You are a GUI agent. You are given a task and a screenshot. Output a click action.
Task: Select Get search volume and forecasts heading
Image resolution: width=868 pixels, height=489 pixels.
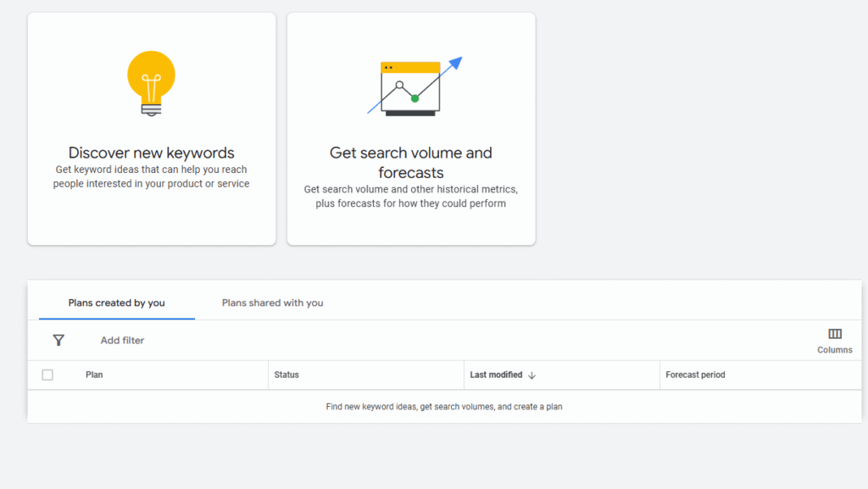coord(411,163)
